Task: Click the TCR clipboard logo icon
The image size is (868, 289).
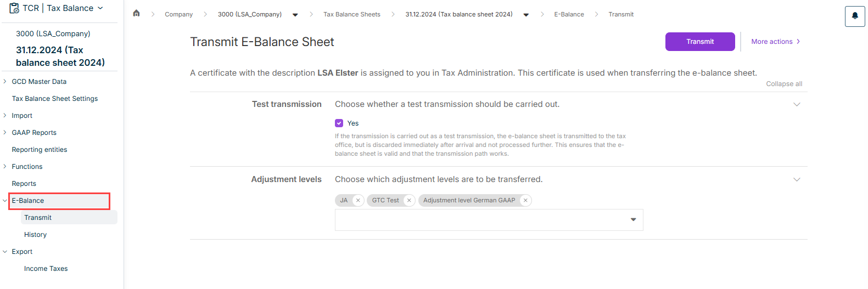Action: [x=14, y=8]
